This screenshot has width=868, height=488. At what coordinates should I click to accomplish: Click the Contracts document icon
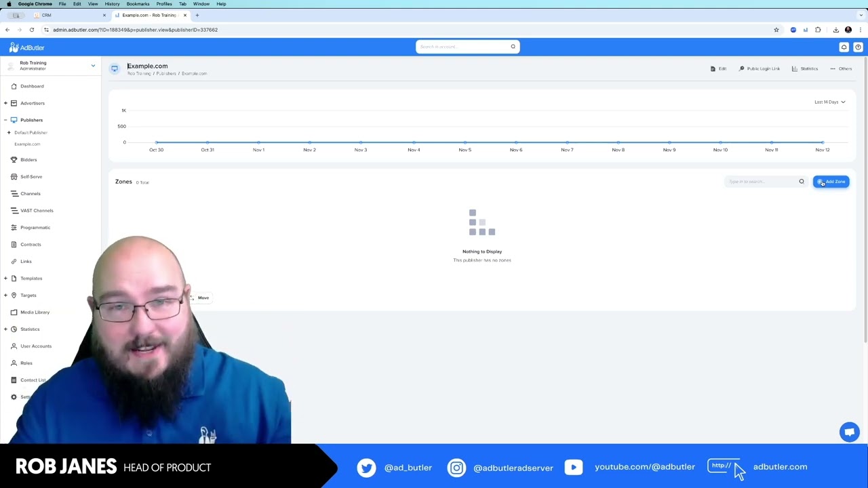(x=14, y=245)
